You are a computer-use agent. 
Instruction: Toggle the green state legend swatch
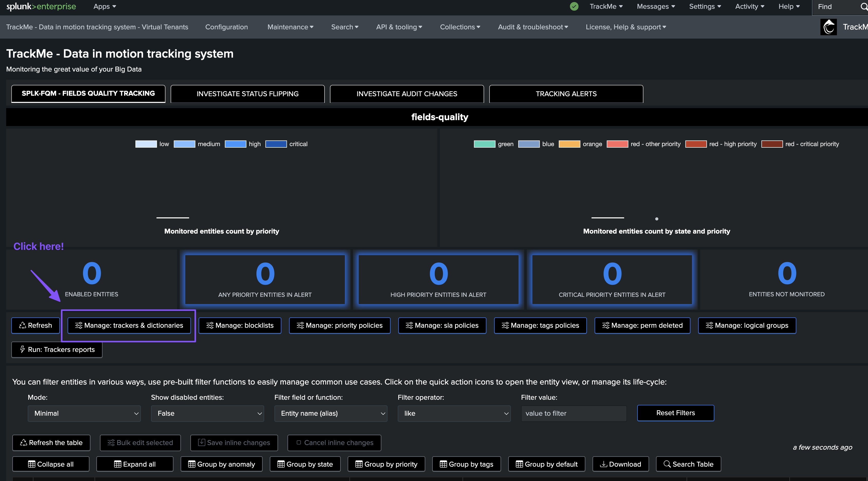point(485,144)
